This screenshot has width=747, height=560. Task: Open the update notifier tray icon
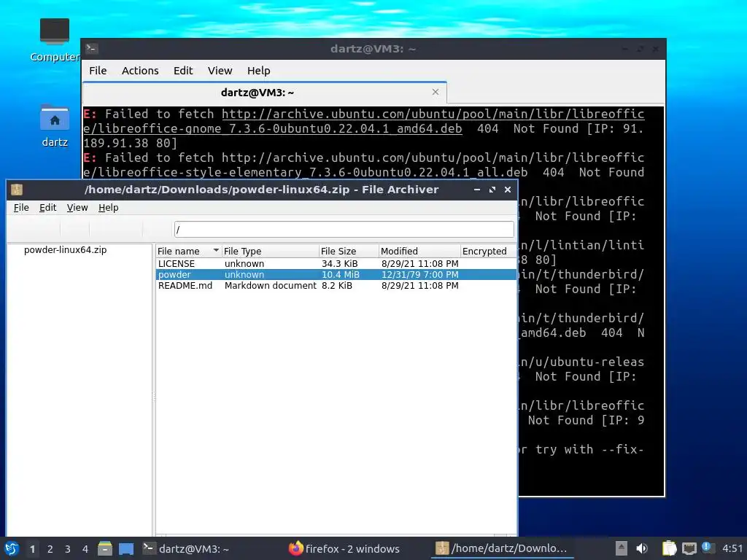tap(708, 548)
